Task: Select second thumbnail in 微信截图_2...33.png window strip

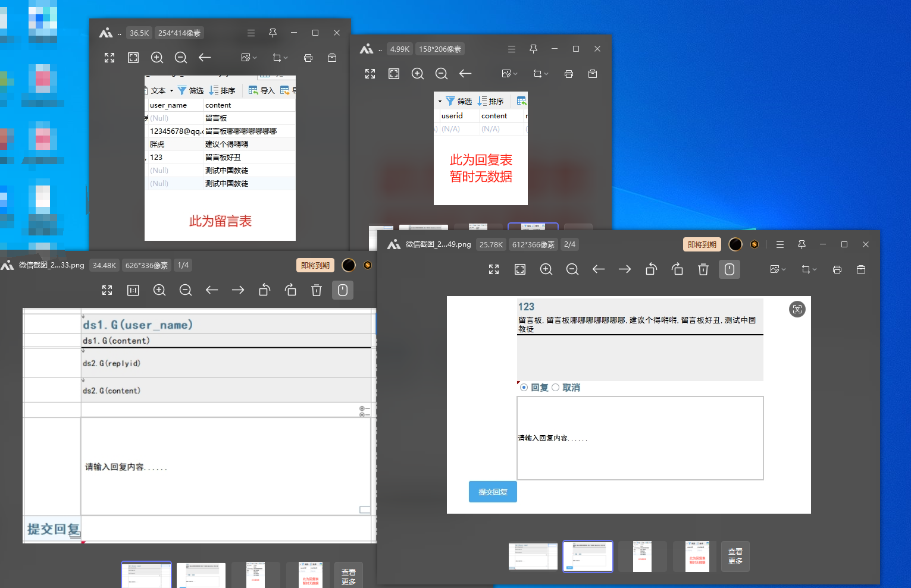Action: tap(201, 575)
